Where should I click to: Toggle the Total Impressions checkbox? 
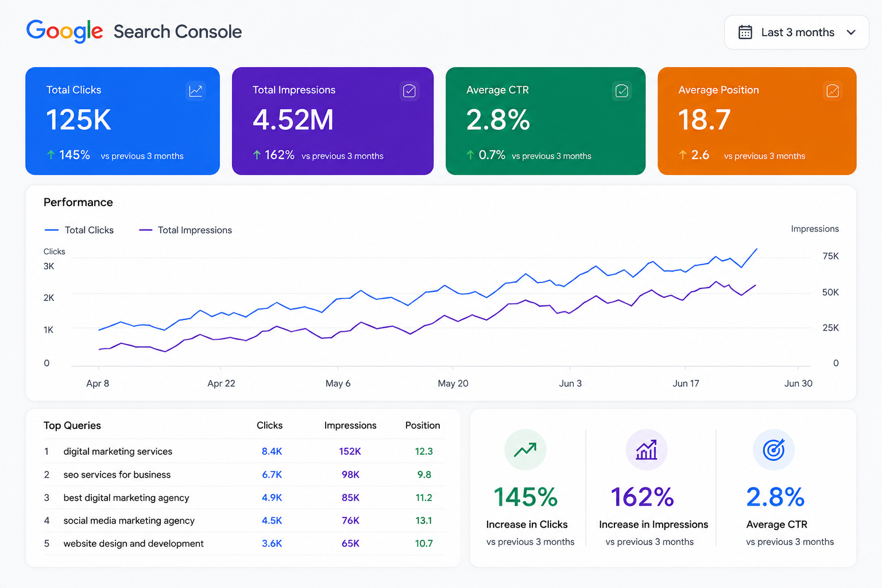pyautogui.click(x=409, y=91)
